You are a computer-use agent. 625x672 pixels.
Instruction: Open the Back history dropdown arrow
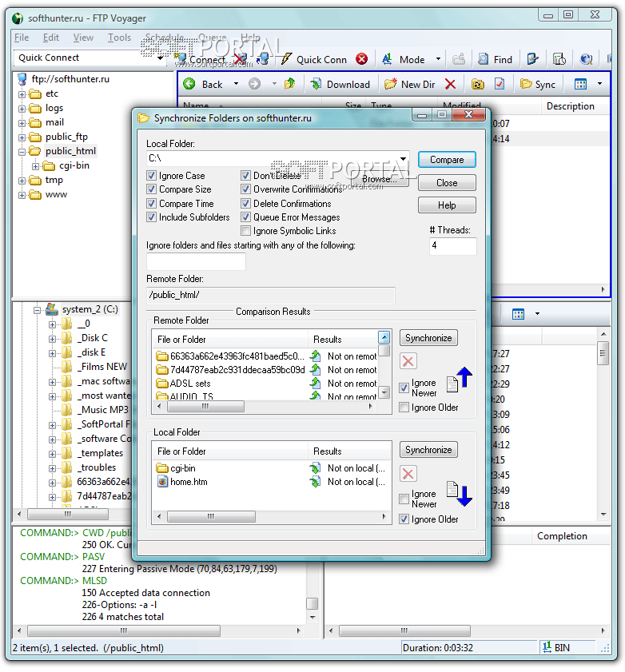click(x=237, y=84)
